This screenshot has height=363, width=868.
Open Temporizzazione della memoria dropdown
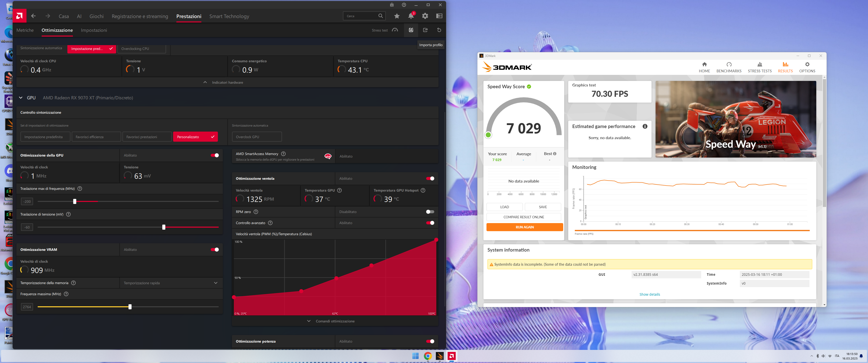pos(171,283)
